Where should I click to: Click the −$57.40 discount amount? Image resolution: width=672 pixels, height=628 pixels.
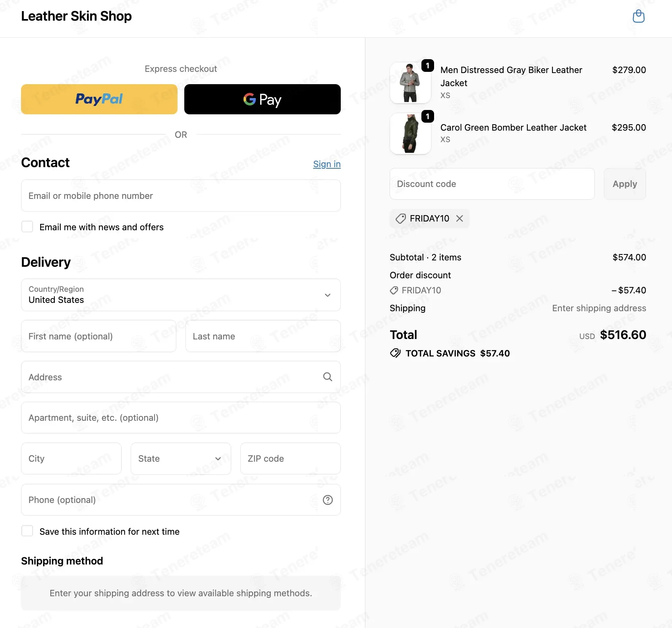click(629, 290)
